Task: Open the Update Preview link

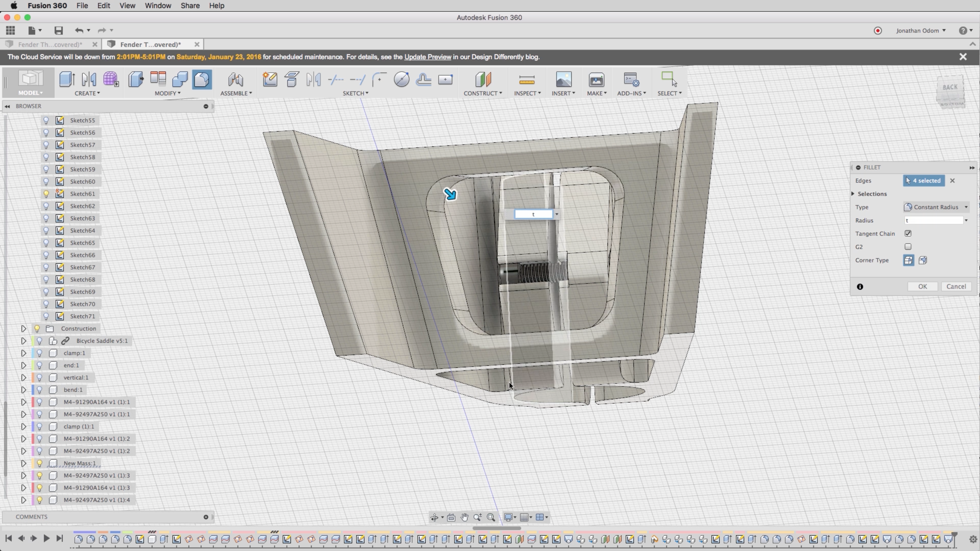Action: pos(428,57)
